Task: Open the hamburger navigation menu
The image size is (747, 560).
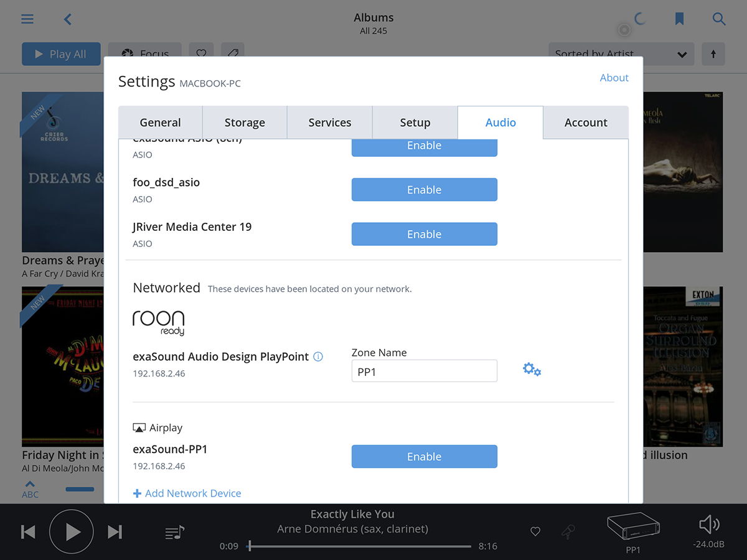Action: [27, 19]
